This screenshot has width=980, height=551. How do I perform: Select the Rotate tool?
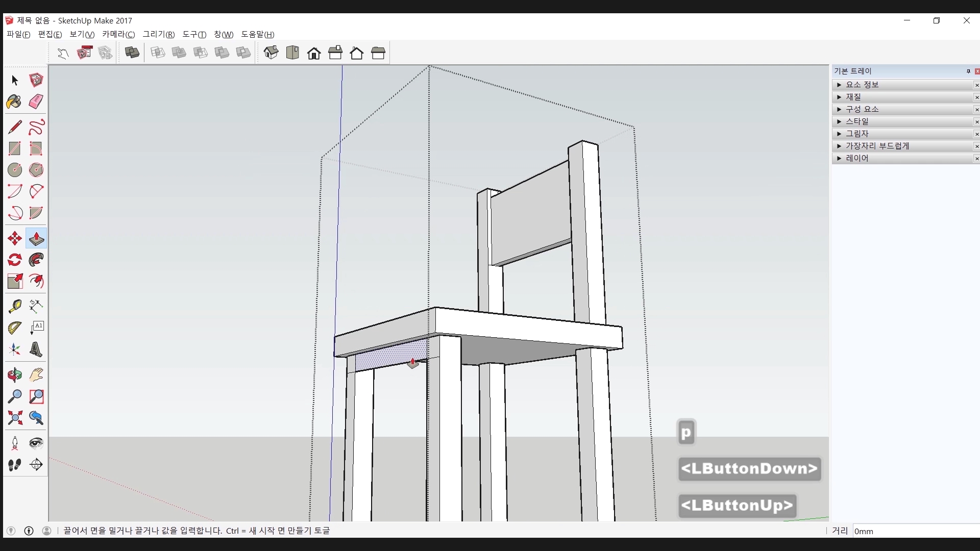tap(14, 260)
